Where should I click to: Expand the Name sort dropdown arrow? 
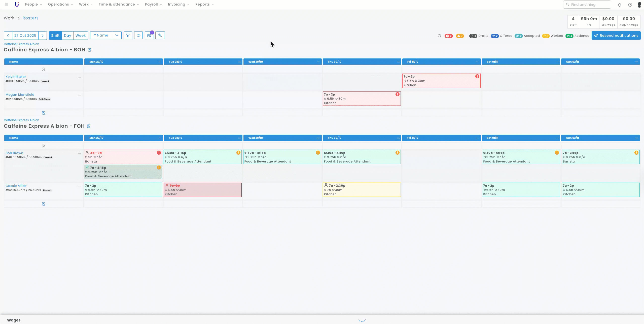117,36
